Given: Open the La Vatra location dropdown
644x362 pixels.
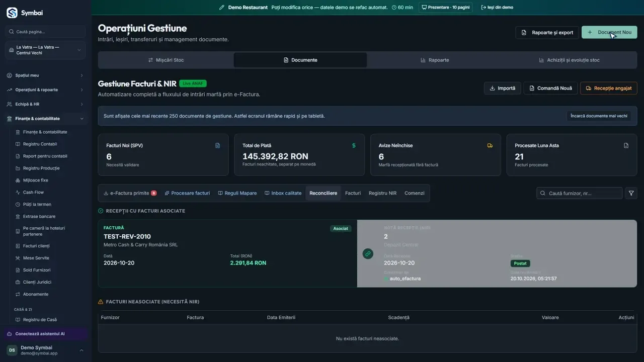Looking at the screenshot, I should point(45,50).
